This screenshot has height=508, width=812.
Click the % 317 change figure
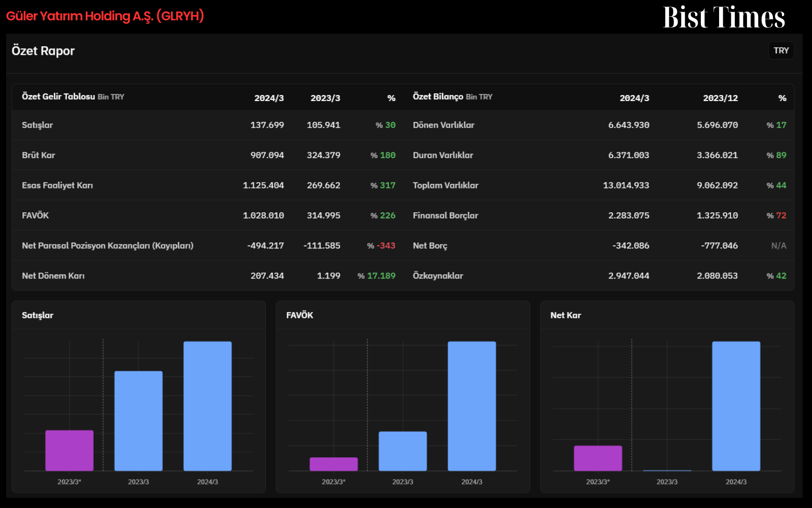point(383,185)
